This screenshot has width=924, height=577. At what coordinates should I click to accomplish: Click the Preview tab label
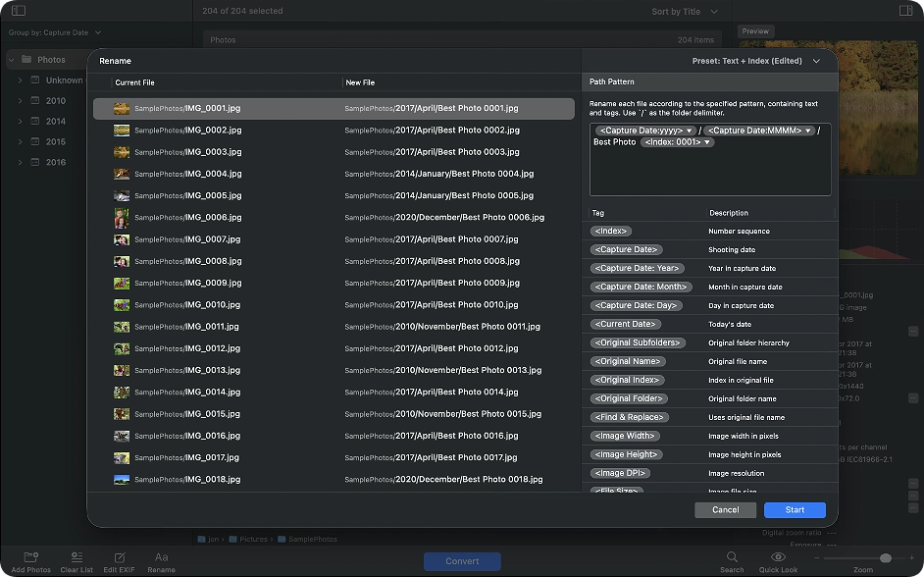[x=755, y=31]
